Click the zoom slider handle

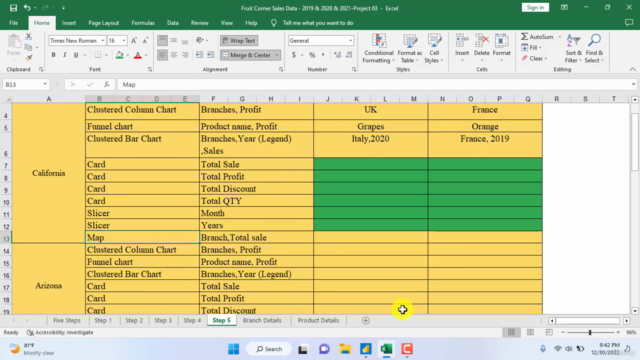click(590, 333)
